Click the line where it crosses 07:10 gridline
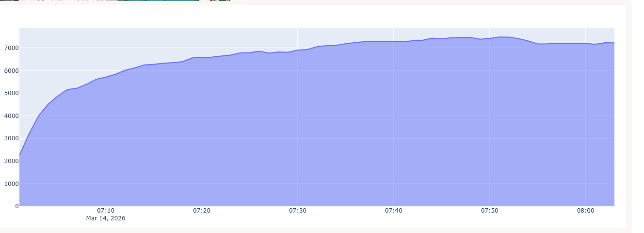This screenshot has height=233, width=644. [106, 77]
